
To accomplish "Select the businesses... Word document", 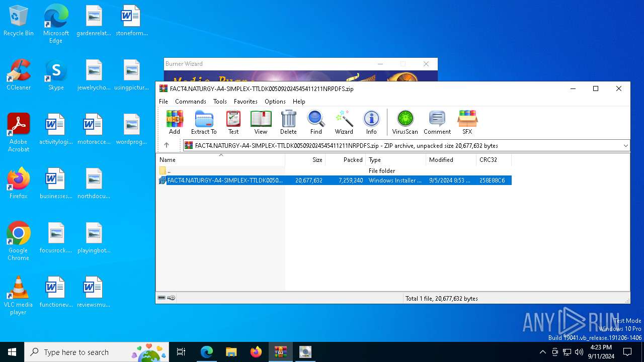I will [56, 184].
